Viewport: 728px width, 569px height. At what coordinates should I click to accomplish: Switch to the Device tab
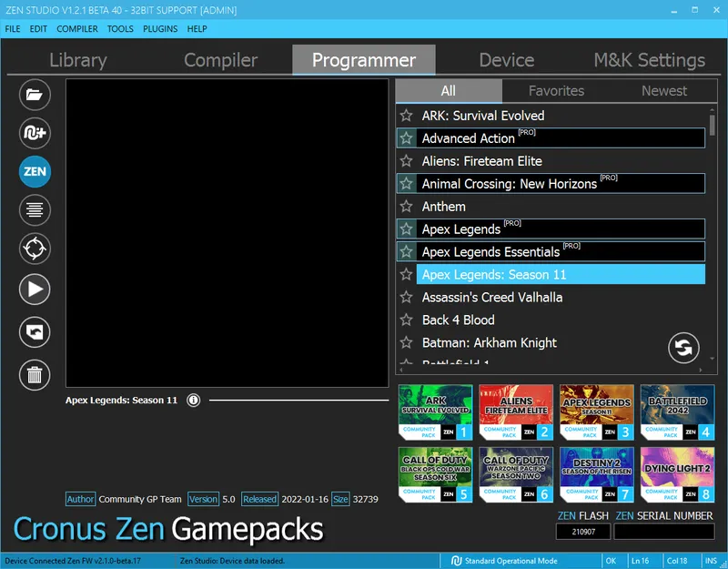coord(506,60)
